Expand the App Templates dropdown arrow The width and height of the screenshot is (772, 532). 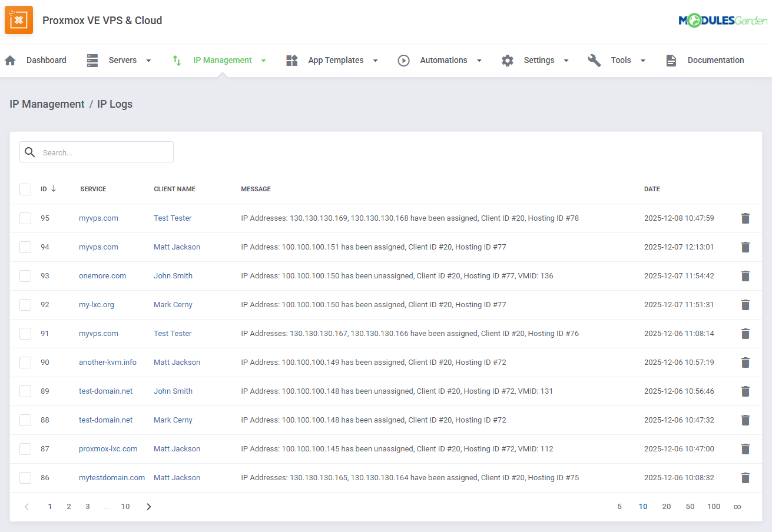375,61
